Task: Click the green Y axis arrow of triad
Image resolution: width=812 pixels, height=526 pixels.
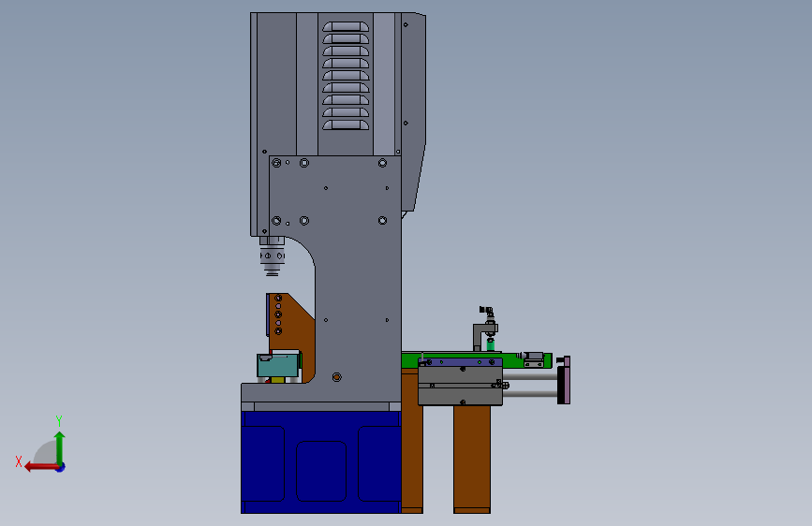Action: (60, 447)
